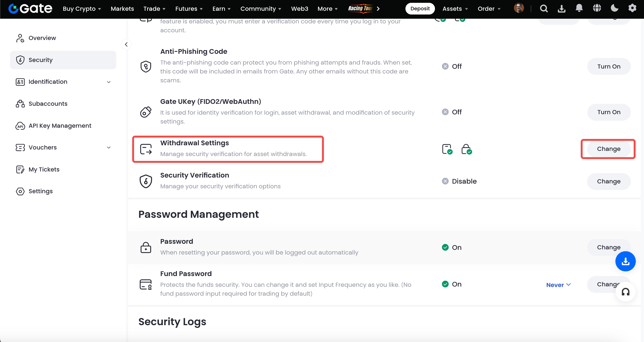Open the Never input frequency dropdown
This screenshot has width=644, height=342.
coord(558,285)
